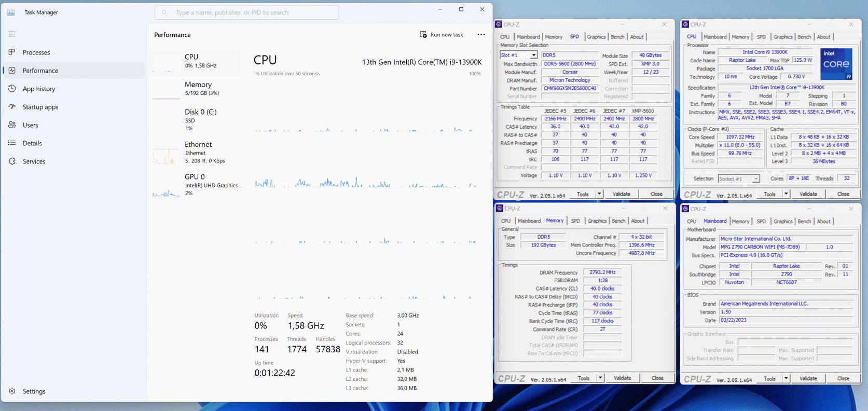Screen dimensions: 868x411
Task: Select CPU graph thumbnail in Performance list
Action: tap(166, 62)
